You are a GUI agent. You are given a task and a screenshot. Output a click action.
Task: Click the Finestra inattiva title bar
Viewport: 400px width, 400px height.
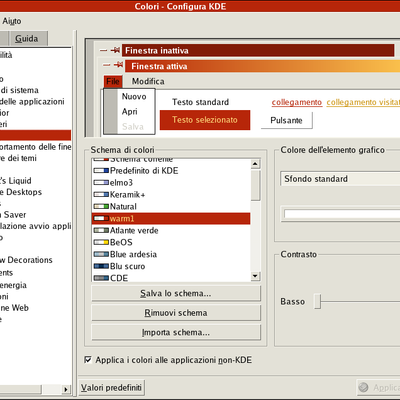(258, 51)
